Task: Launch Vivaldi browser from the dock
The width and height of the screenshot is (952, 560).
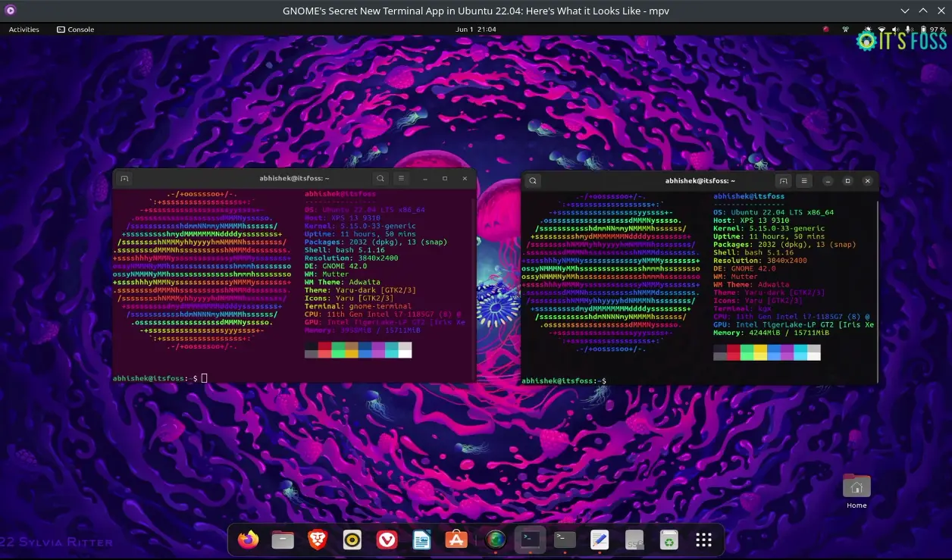Action: point(387,540)
